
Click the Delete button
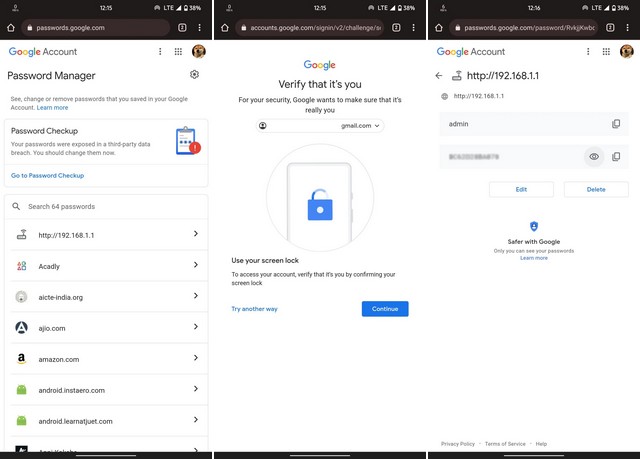596,189
